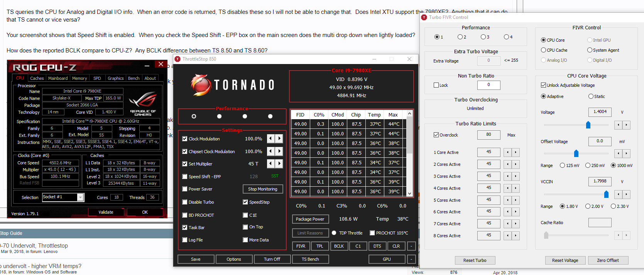This screenshot has width=644, height=275.
Task: Click the TDP Throttle indicator dot
Action: (334, 233)
